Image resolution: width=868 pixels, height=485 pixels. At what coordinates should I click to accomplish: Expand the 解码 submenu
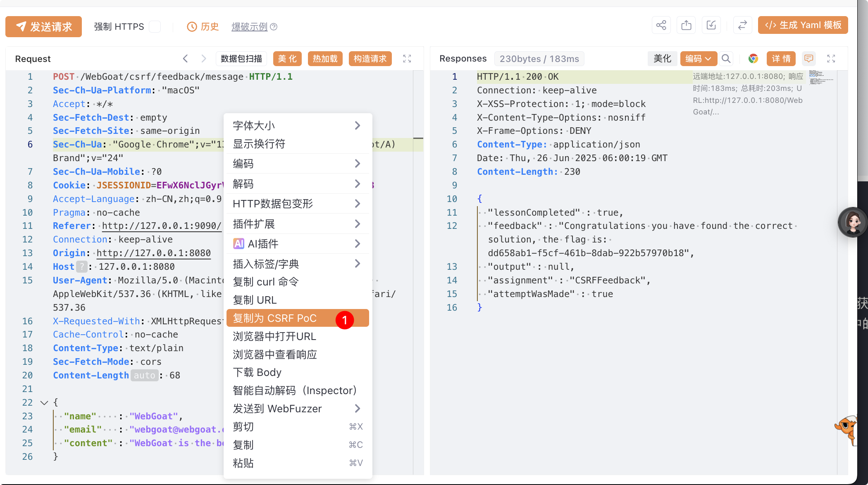coord(298,184)
